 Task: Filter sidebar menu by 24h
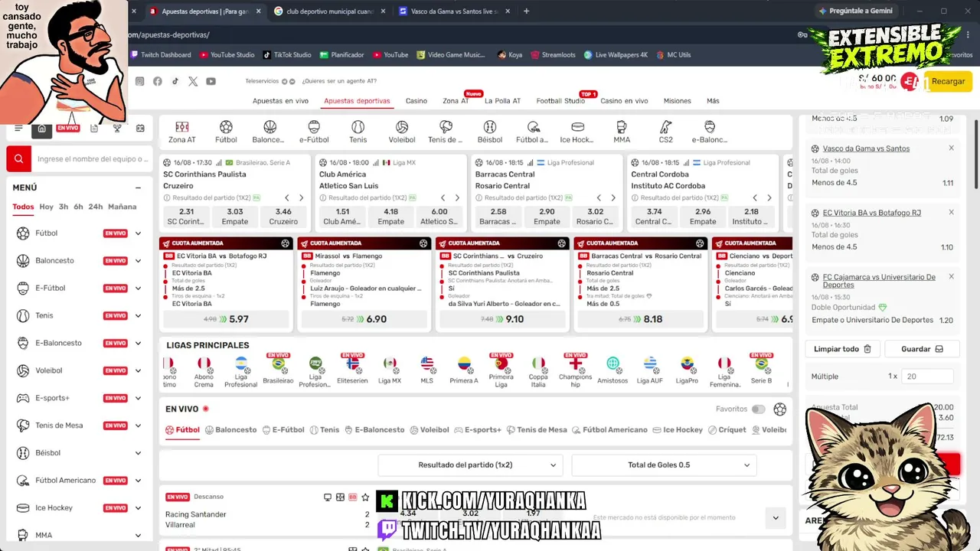coord(96,207)
